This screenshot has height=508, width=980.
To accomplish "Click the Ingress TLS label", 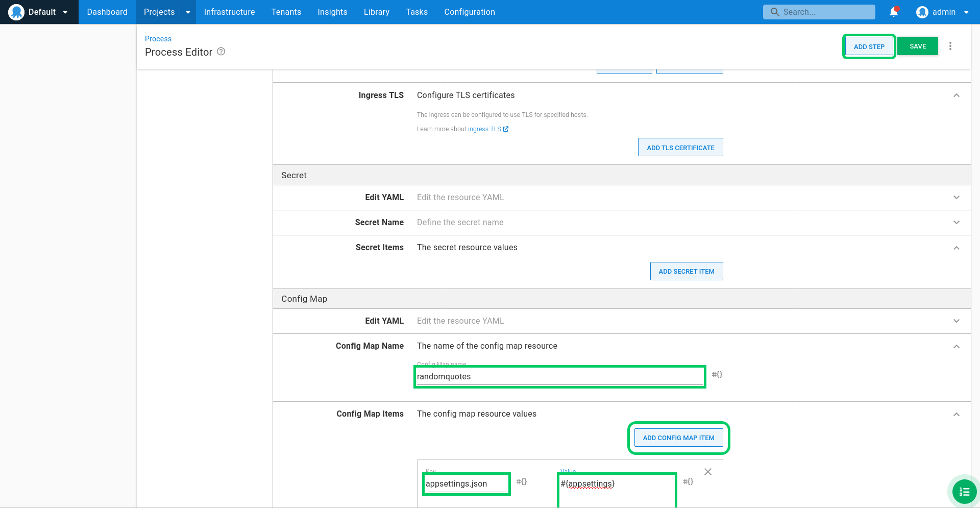I will click(x=381, y=95).
